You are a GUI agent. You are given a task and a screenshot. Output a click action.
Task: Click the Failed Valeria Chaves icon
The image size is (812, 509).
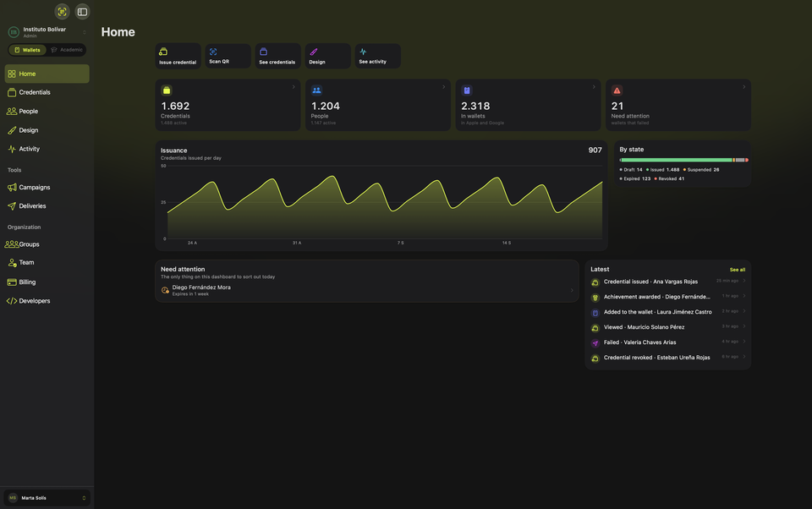click(595, 343)
